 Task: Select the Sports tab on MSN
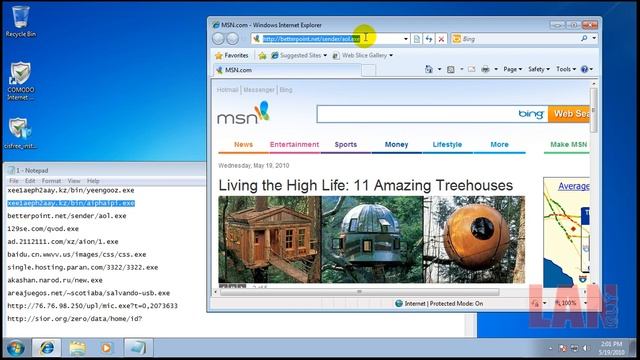tap(346, 144)
